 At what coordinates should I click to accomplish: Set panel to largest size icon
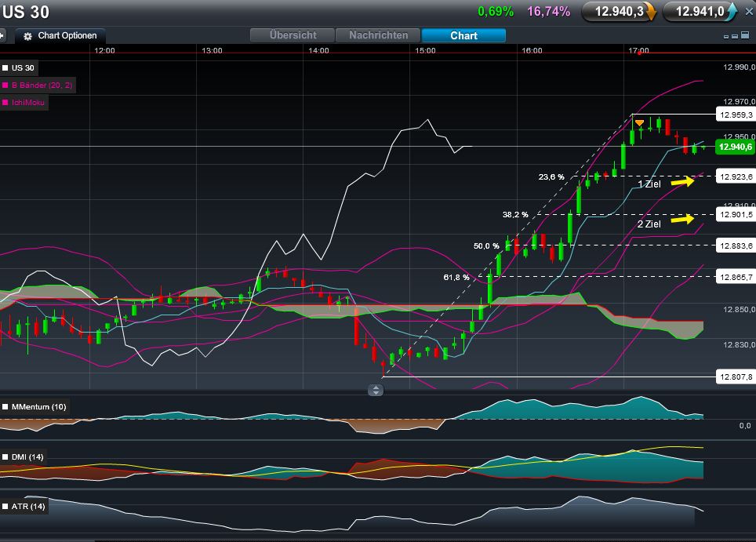pos(745,35)
